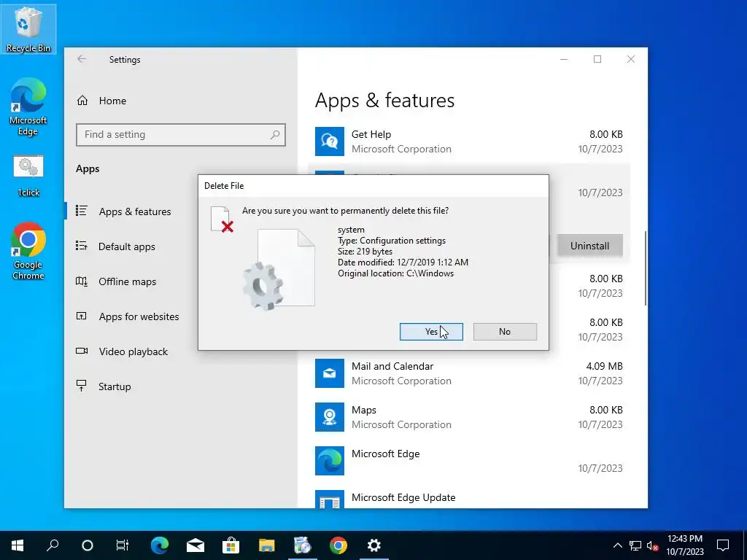Click the Offline maps icon
747x560 pixels.
[82, 281]
